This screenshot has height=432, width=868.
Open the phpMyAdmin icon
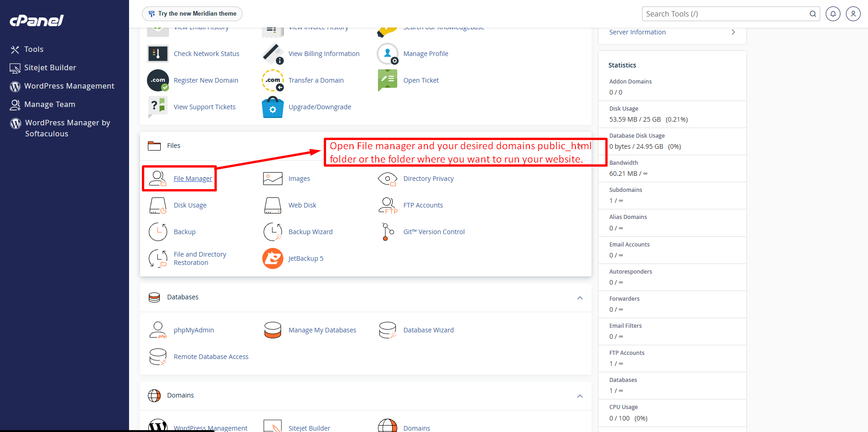158,330
